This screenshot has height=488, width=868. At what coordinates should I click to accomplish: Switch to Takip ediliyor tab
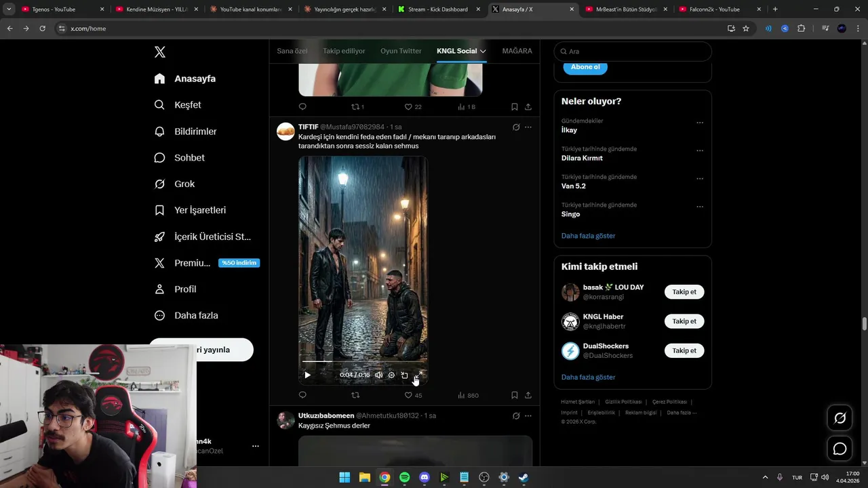click(344, 51)
